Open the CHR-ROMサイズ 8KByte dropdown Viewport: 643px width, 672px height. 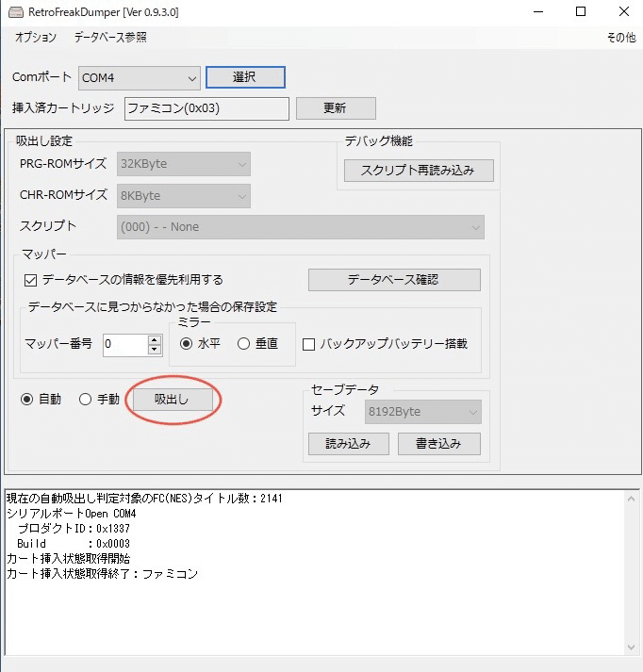click(x=184, y=196)
